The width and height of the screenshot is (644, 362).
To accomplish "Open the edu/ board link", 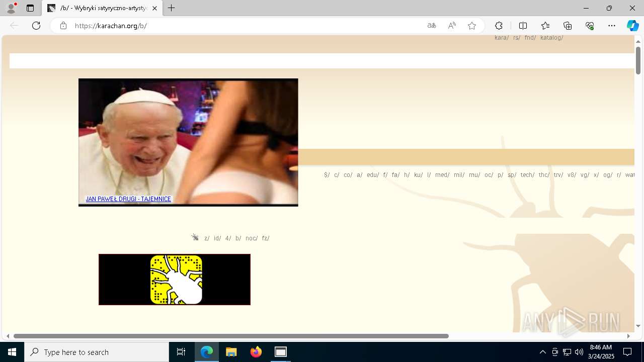I will (373, 175).
